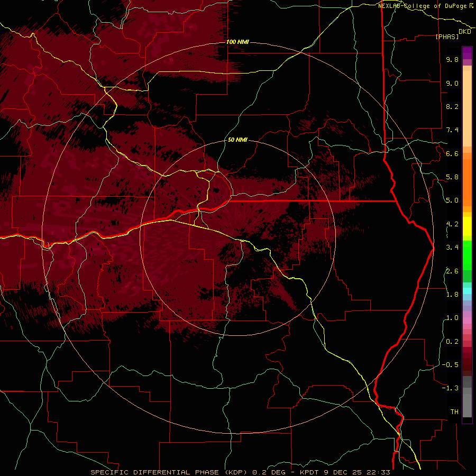Click the 4.2 scale value
476x476 pixels.
point(452,224)
